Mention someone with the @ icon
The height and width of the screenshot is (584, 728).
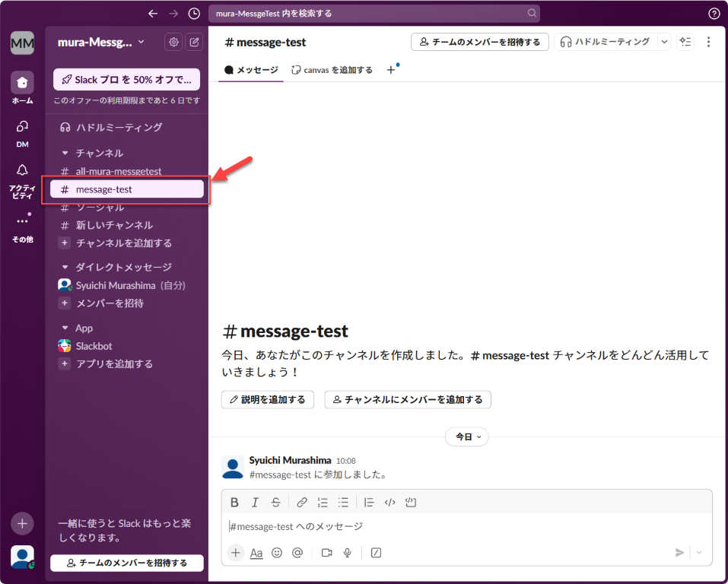pos(297,552)
